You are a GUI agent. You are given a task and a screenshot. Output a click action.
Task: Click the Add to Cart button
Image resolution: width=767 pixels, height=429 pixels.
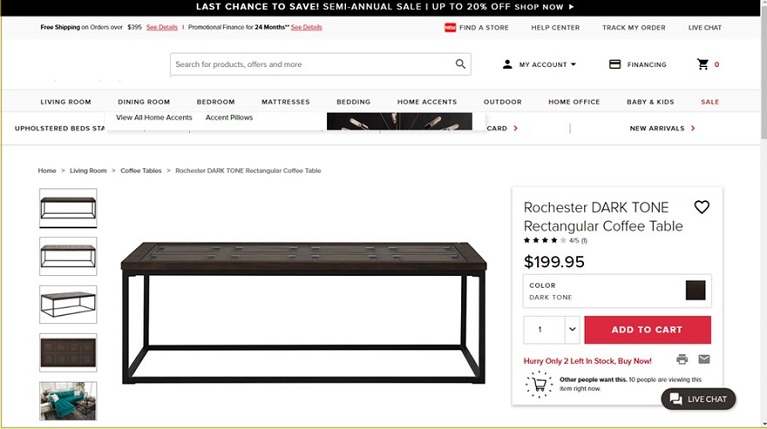click(x=647, y=330)
